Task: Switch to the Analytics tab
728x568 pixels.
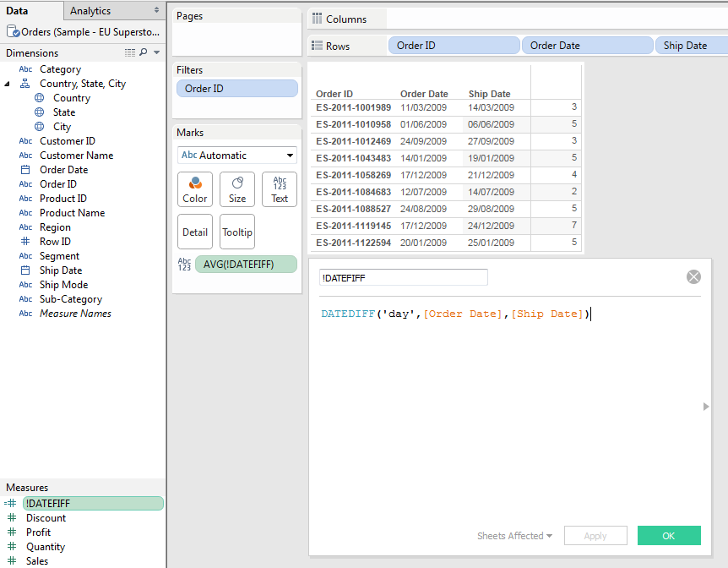Action: coord(90,11)
